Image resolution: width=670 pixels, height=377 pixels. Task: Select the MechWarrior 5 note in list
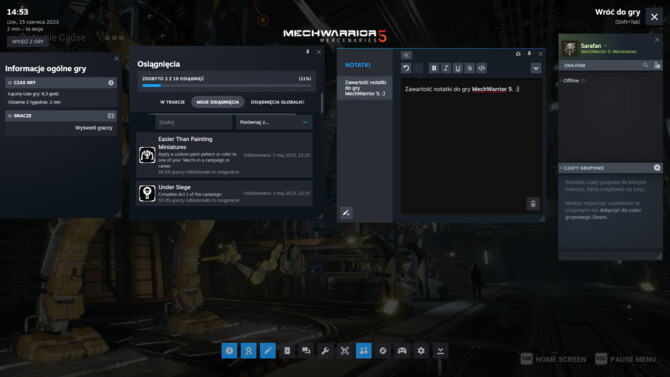click(x=365, y=88)
